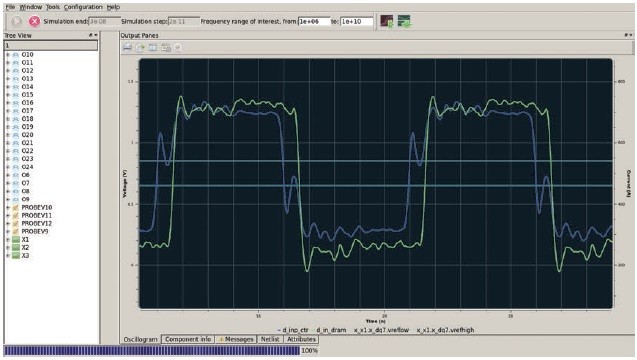The height and width of the screenshot is (360, 637).
Task: Click the magnifier zoom icon in Output Panes
Action: click(178, 48)
